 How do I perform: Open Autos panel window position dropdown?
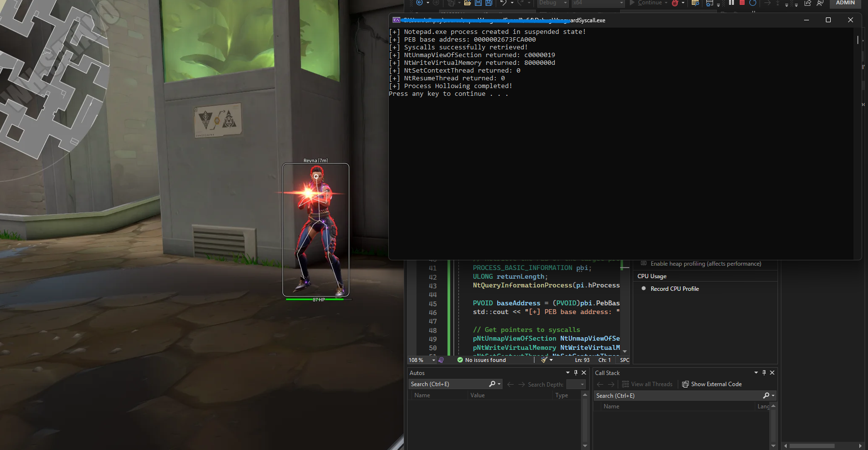point(568,373)
